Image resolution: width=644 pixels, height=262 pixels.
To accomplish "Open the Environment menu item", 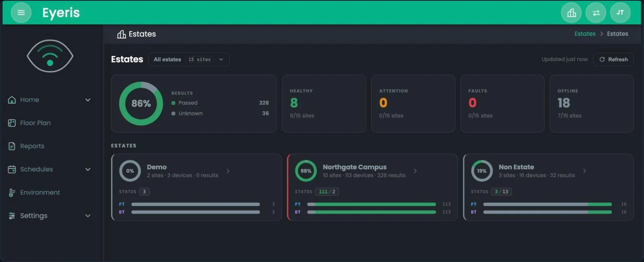I will point(40,192).
